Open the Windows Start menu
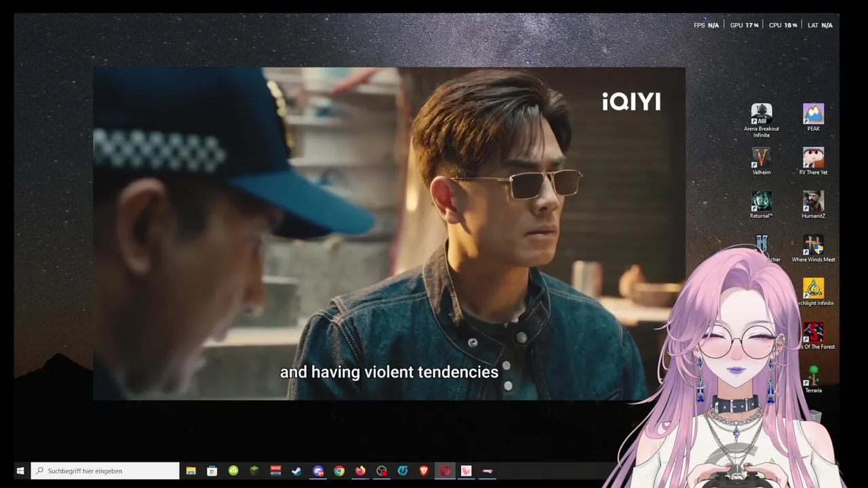 coord(20,471)
